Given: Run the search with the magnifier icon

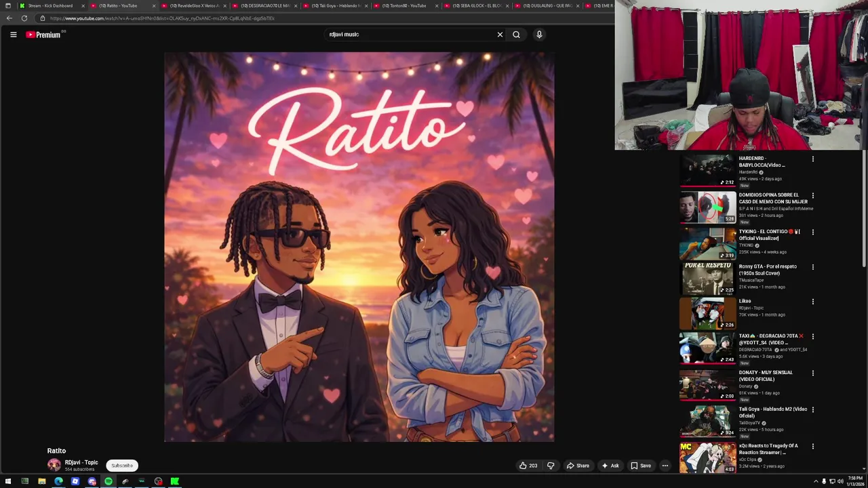Looking at the screenshot, I should (516, 35).
